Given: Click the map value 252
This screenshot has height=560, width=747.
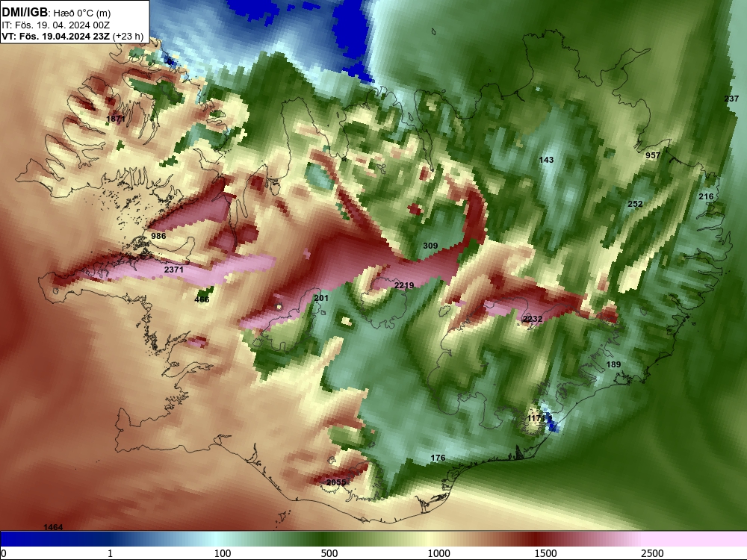Looking at the screenshot, I should pos(635,204).
